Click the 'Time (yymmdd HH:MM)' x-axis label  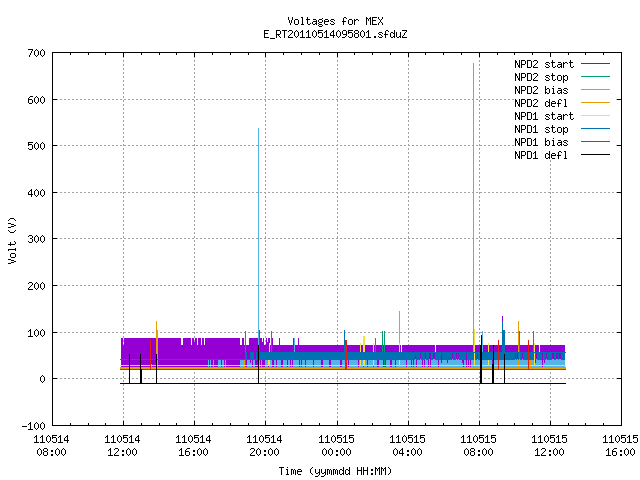pos(335,471)
